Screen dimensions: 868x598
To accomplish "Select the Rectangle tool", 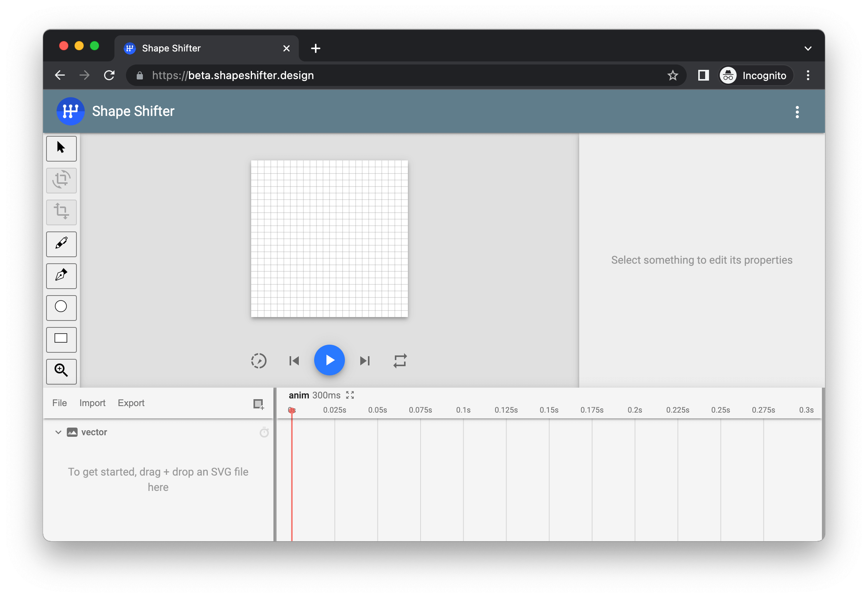I will tap(62, 339).
